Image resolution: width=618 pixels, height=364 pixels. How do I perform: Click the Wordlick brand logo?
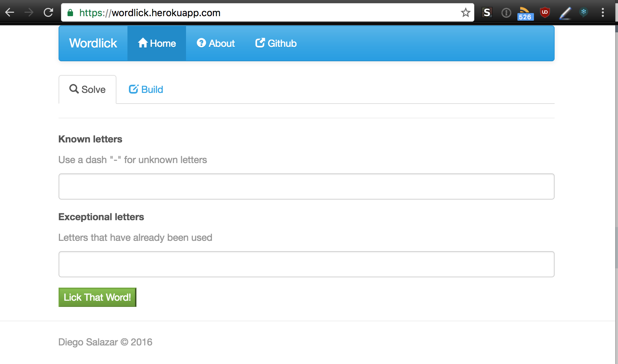[x=93, y=43]
